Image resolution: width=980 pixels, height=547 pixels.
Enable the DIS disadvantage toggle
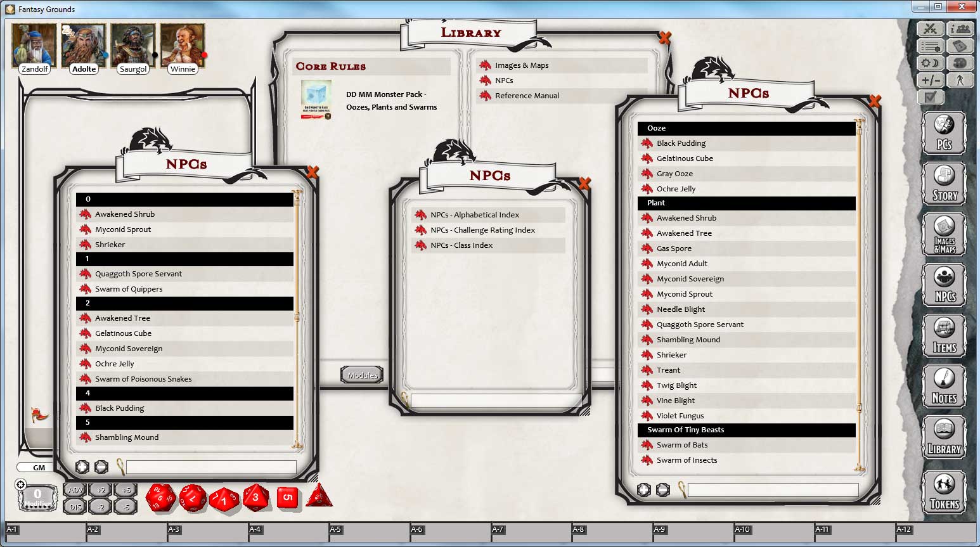pyautogui.click(x=74, y=506)
